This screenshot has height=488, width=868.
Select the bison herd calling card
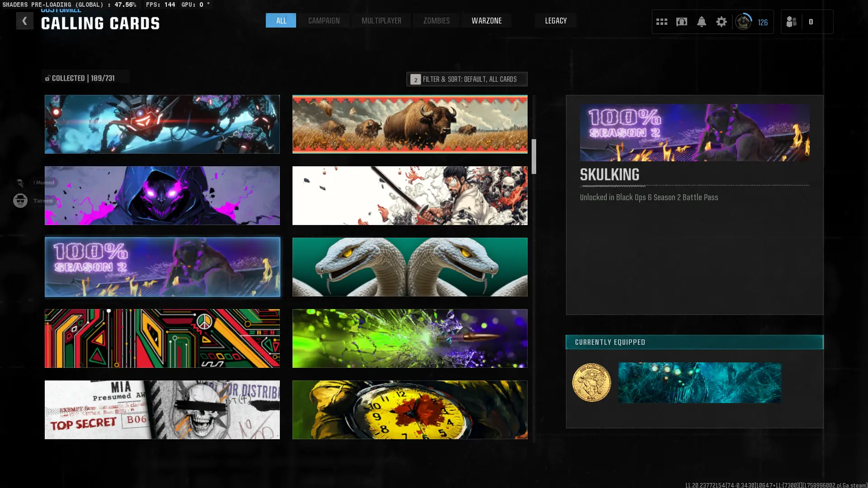pyautogui.click(x=410, y=124)
